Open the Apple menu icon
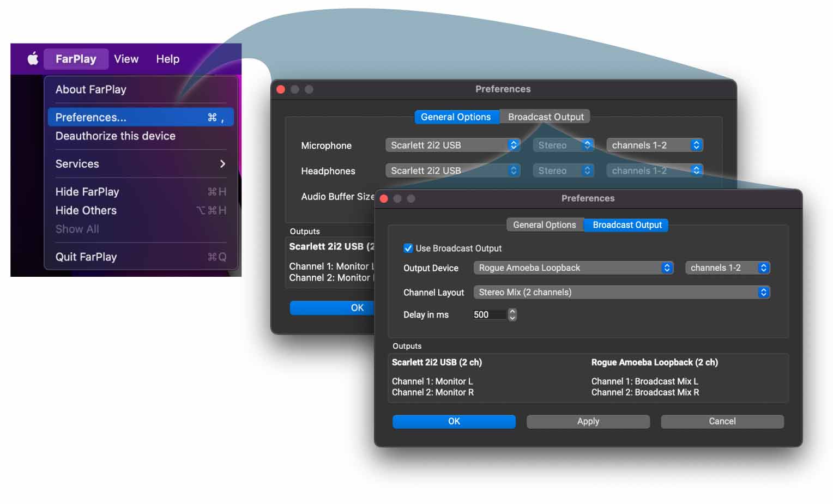Viewport: 833px width, 504px height. coord(33,59)
